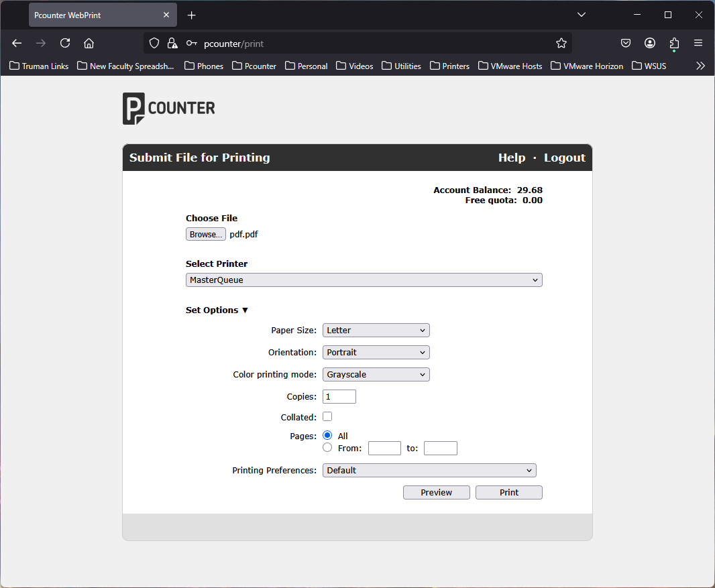Open the Utilities bookmark folder

401,66
